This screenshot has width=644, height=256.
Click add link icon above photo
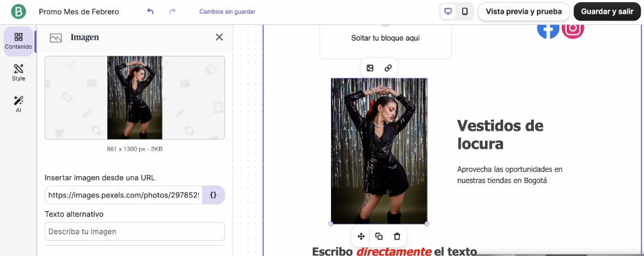(x=388, y=68)
